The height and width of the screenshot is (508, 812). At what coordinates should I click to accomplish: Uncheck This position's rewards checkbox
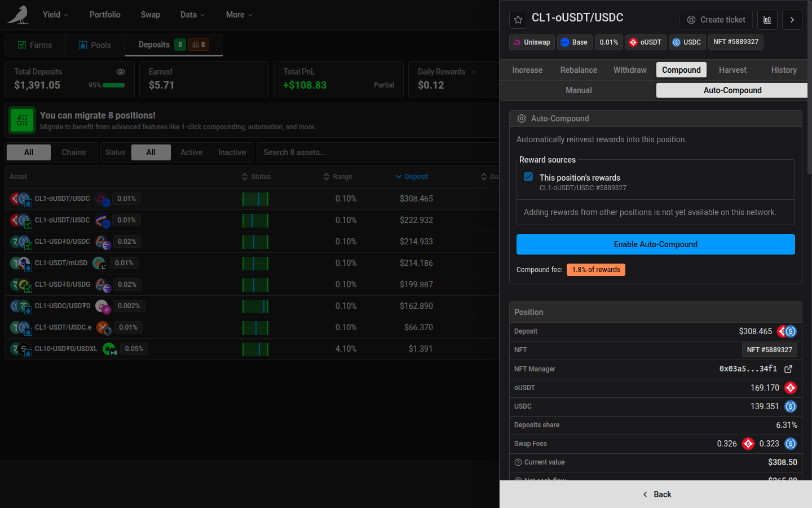click(528, 177)
